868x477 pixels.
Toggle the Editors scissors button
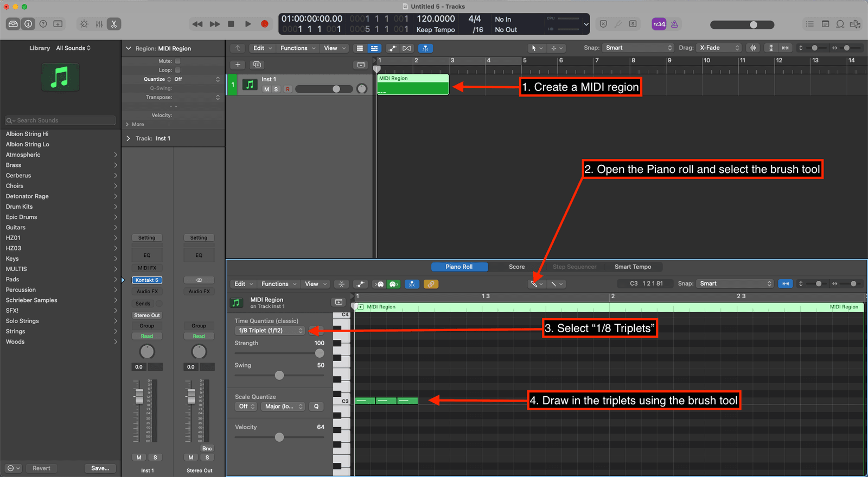tap(114, 24)
